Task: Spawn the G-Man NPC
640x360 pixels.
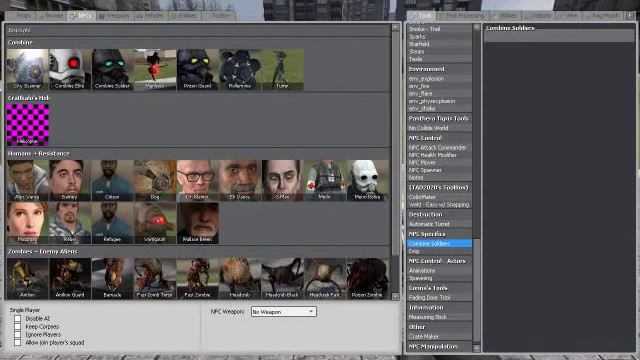Action: (x=282, y=180)
